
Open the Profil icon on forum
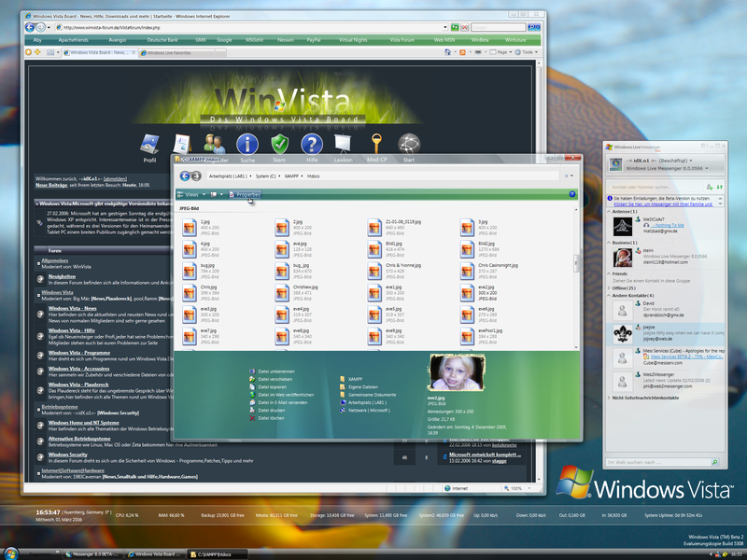[x=149, y=145]
